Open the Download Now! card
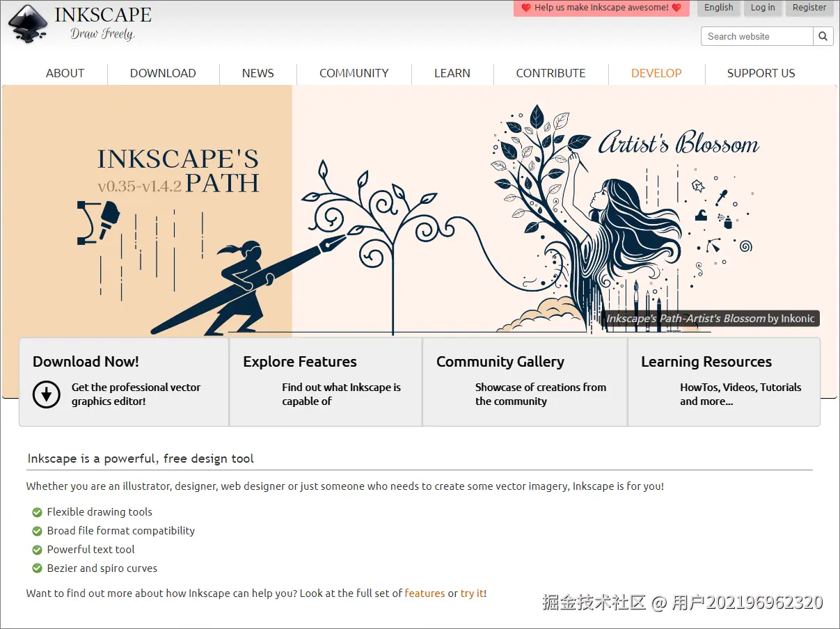This screenshot has width=840, height=629. [x=124, y=381]
